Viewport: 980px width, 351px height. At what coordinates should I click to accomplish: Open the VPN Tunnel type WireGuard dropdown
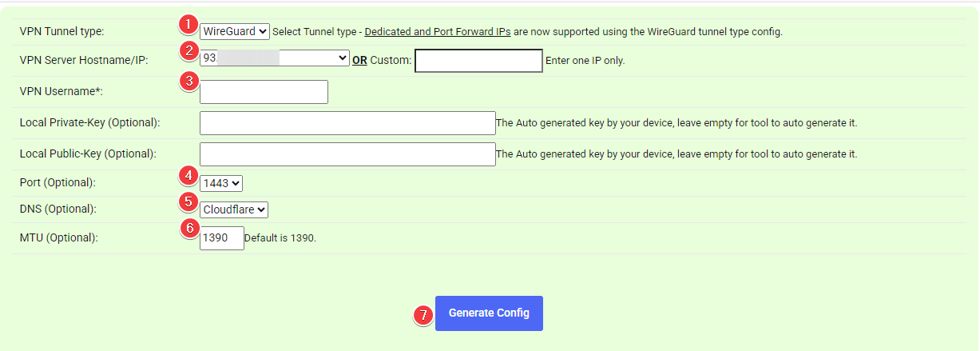235,32
